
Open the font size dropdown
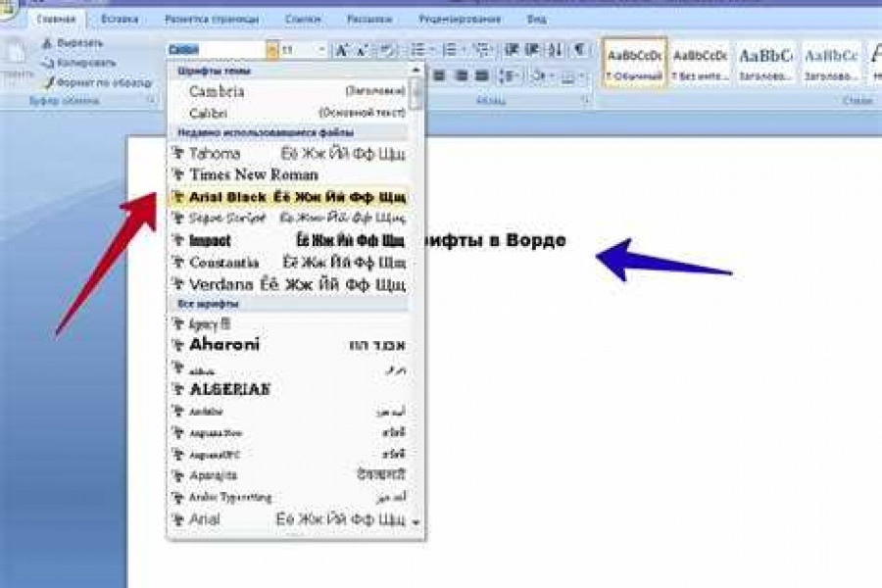click(320, 45)
